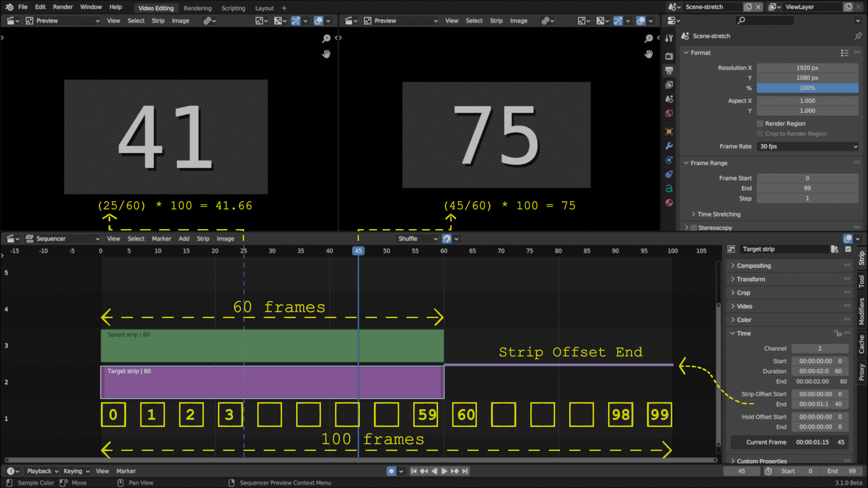Open the Modifiers sidebar tab
The height and width of the screenshot is (488, 868).
862,311
